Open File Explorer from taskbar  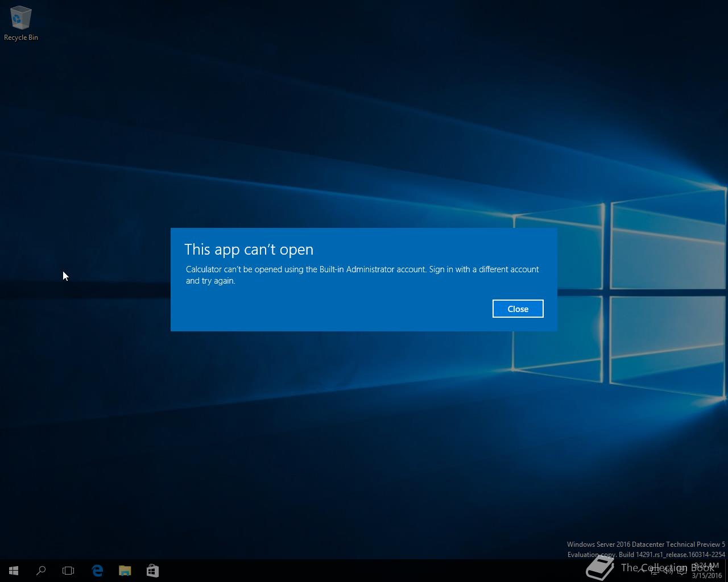[x=125, y=571]
